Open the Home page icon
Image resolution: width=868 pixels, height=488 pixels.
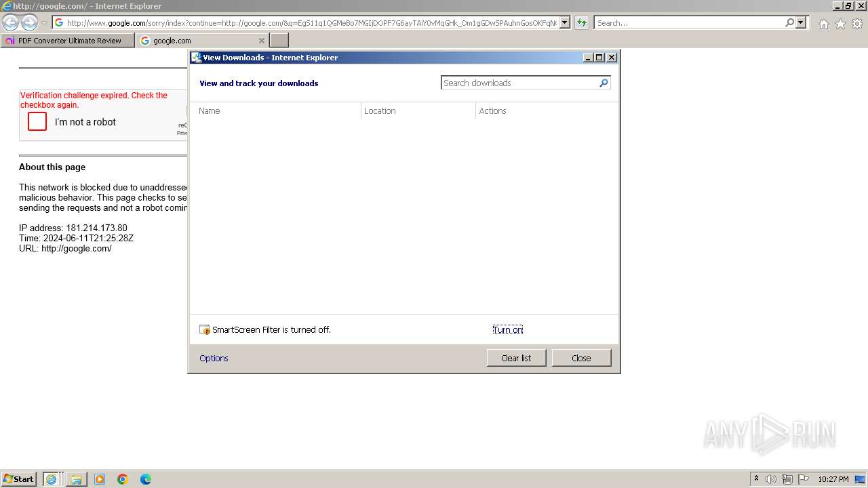[823, 24]
